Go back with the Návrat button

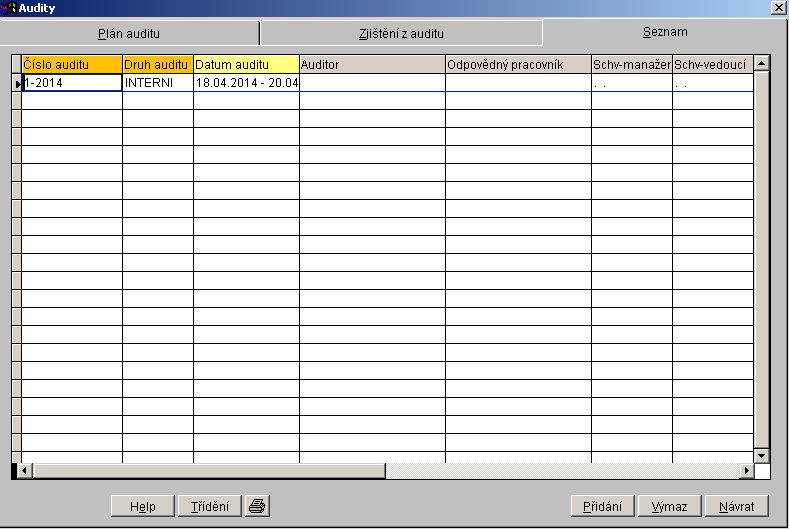click(x=736, y=506)
